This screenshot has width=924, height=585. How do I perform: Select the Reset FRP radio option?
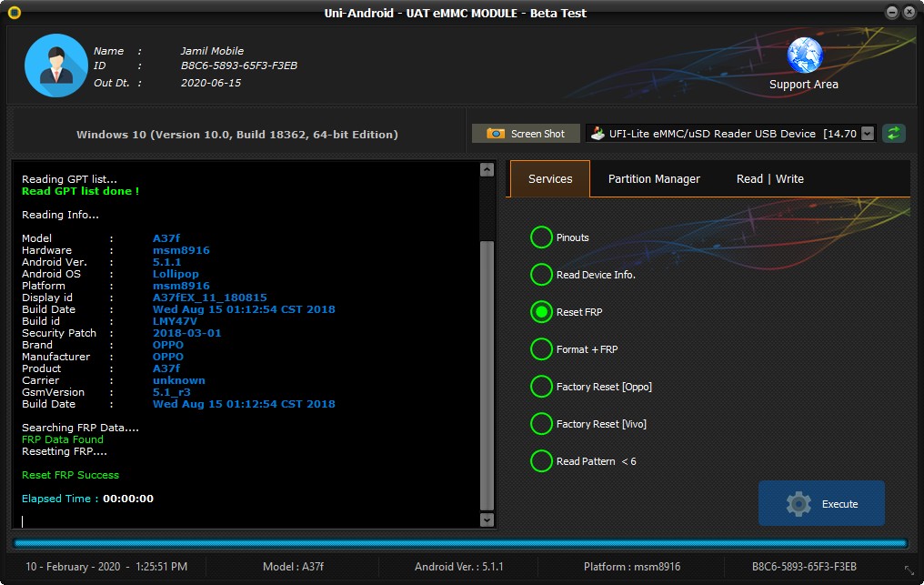pyautogui.click(x=541, y=312)
